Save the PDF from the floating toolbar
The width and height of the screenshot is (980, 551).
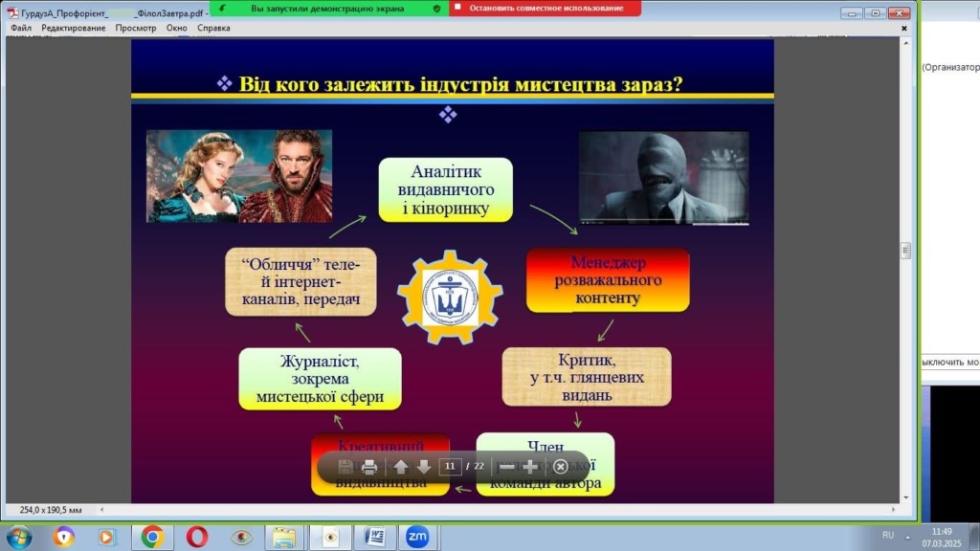pos(345,466)
